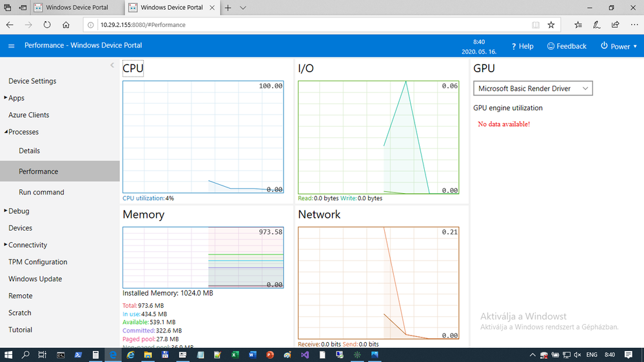
Task: Launch Command Prompt from taskbar
Action: pyautogui.click(x=61, y=355)
